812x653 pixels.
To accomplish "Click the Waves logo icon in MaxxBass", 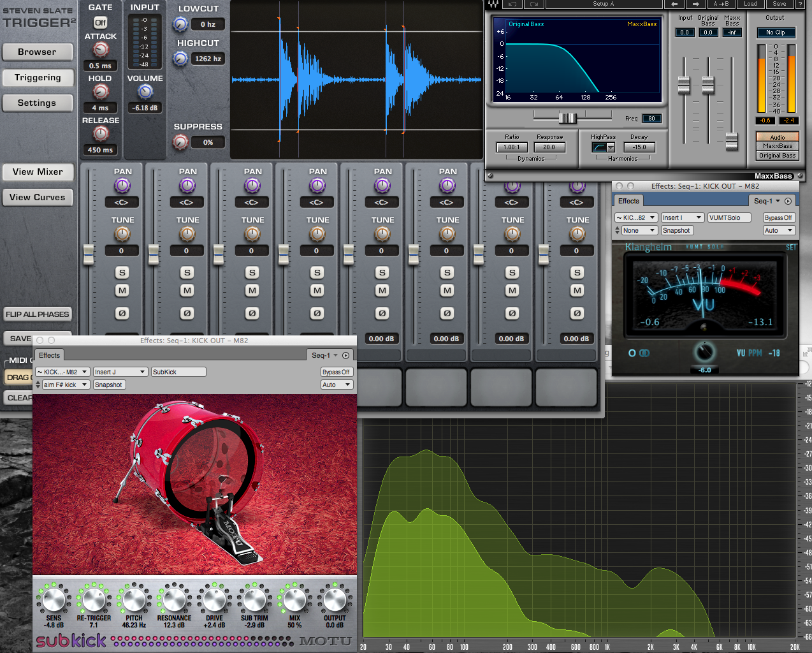I will coord(493,4).
